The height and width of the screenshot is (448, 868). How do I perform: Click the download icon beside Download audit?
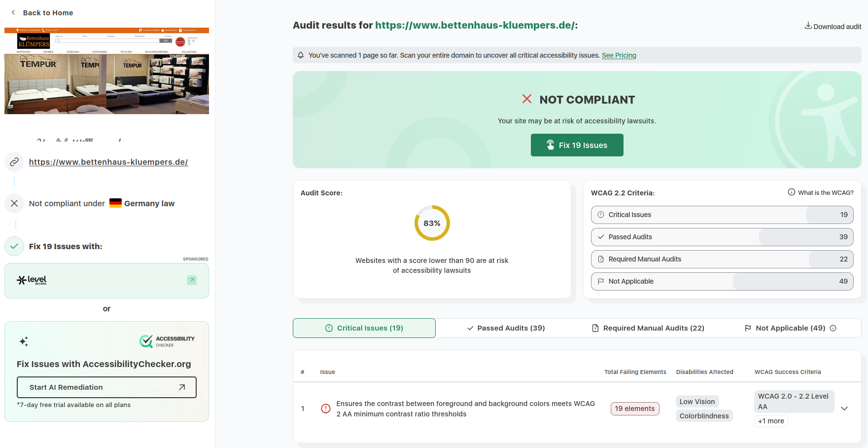pos(808,26)
